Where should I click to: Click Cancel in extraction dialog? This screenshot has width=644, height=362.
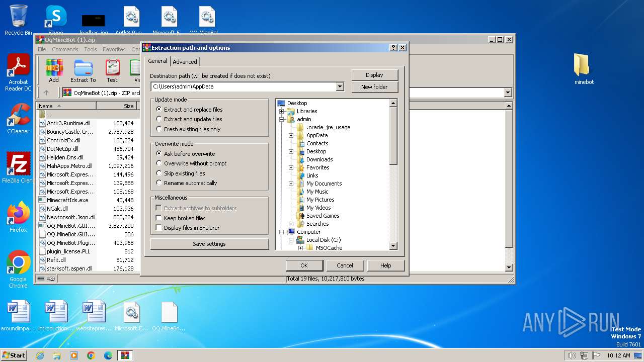coord(345,265)
